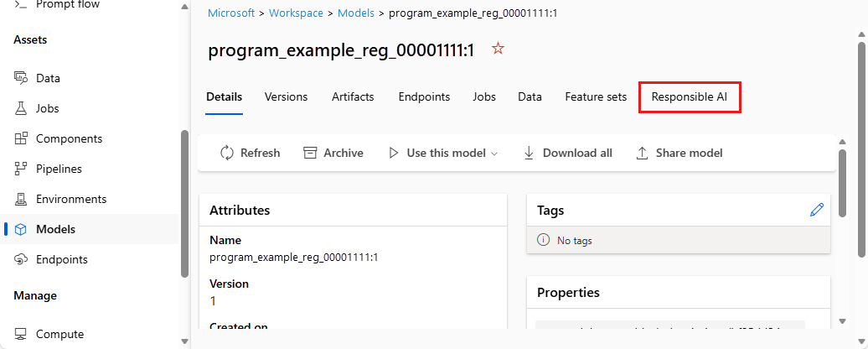Click the Download all arrow icon

[529, 153]
